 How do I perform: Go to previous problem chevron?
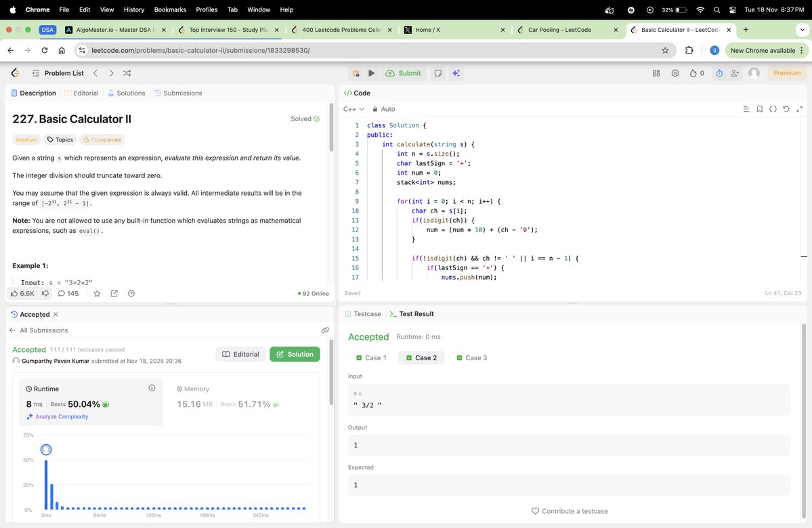[x=95, y=73]
